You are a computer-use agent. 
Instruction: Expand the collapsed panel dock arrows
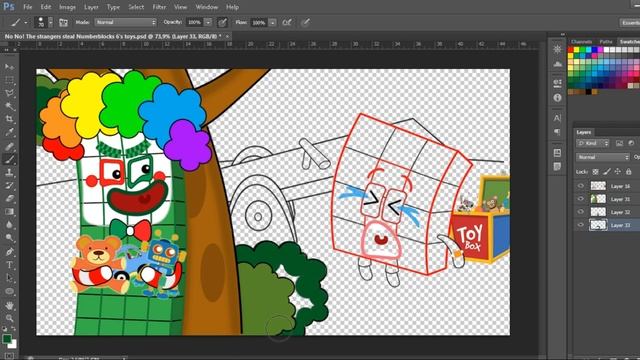[562, 35]
